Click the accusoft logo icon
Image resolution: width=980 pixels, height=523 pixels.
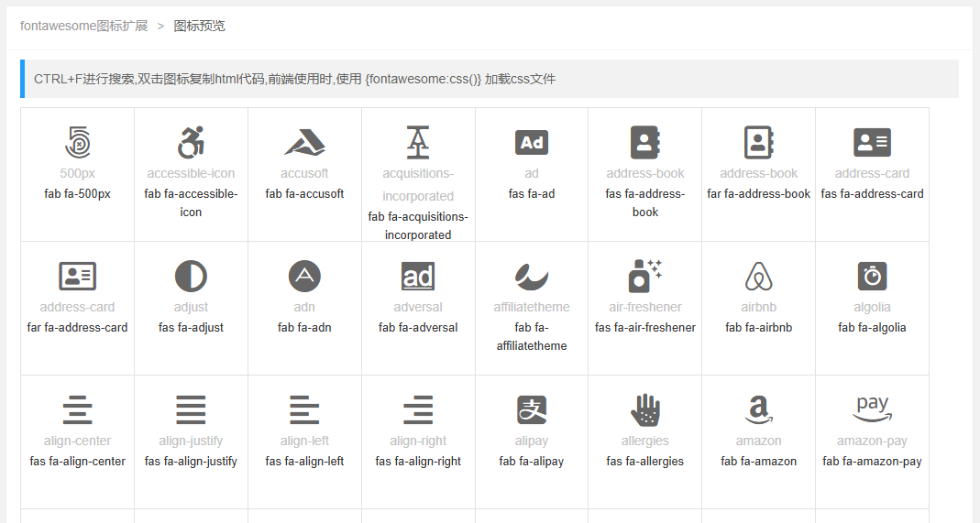pos(304,143)
